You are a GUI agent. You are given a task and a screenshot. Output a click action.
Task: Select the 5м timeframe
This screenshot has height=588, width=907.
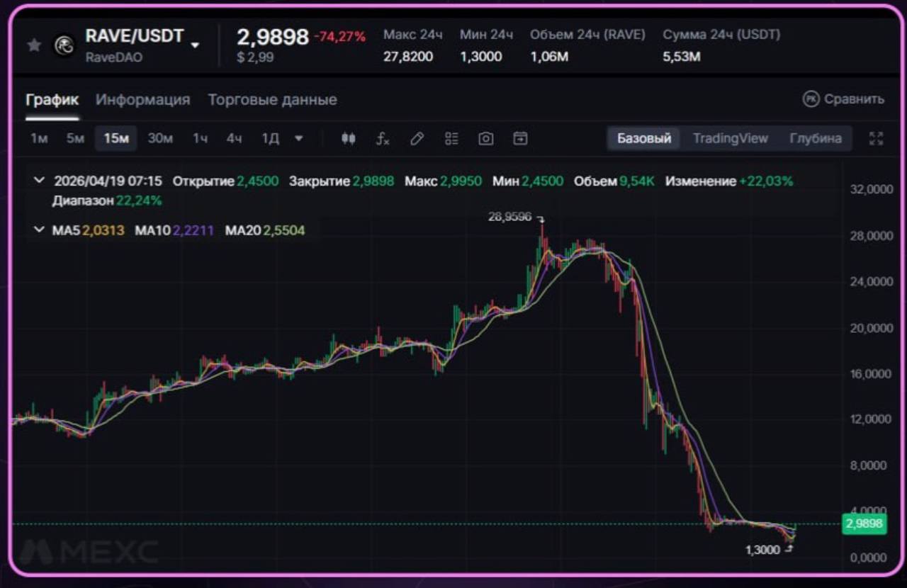point(75,138)
